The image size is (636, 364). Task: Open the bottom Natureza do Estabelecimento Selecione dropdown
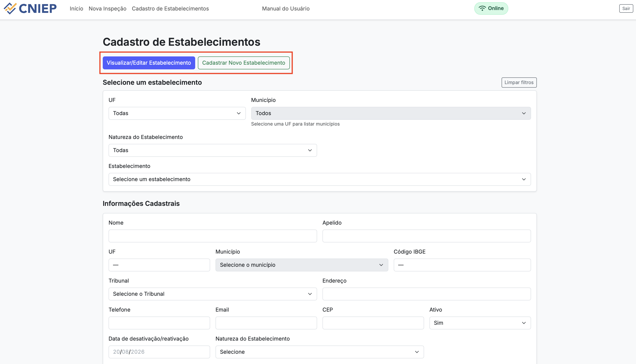pos(319,352)
